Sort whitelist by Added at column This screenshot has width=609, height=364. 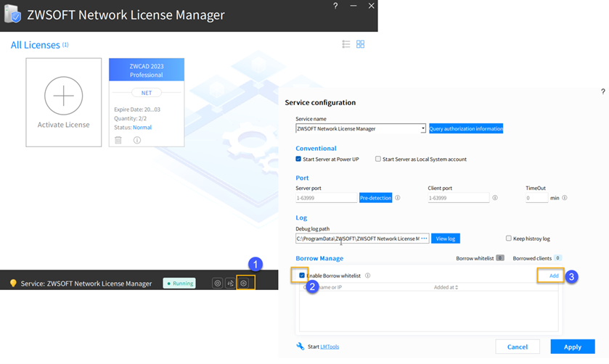tap(446, 287)
